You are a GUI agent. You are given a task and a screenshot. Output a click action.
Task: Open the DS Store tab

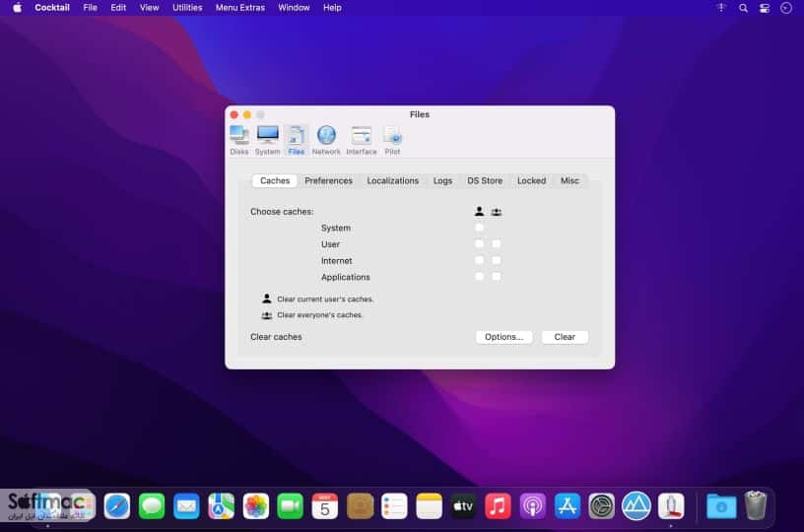pyautogui.click(x=485, y=181)
